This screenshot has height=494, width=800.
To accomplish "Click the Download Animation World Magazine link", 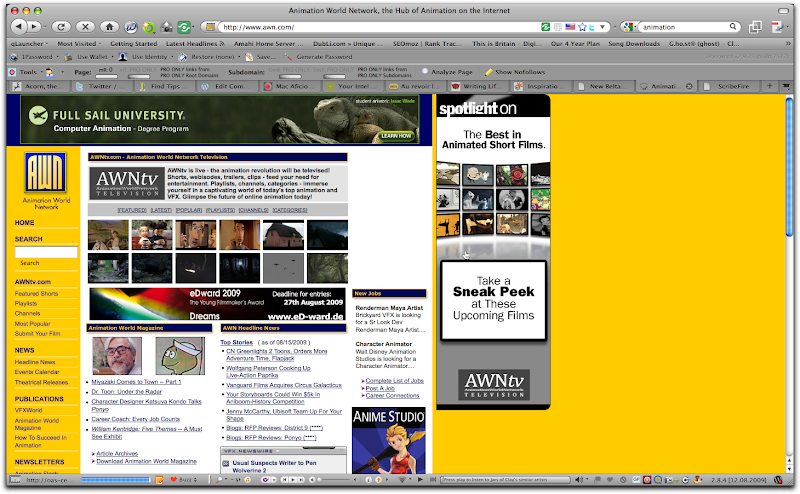I will [146, 461].
